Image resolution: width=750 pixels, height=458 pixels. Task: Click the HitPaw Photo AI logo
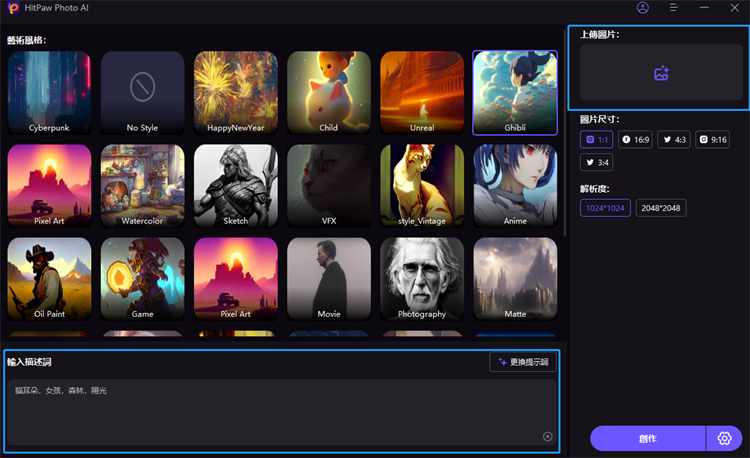coord(13,8)
